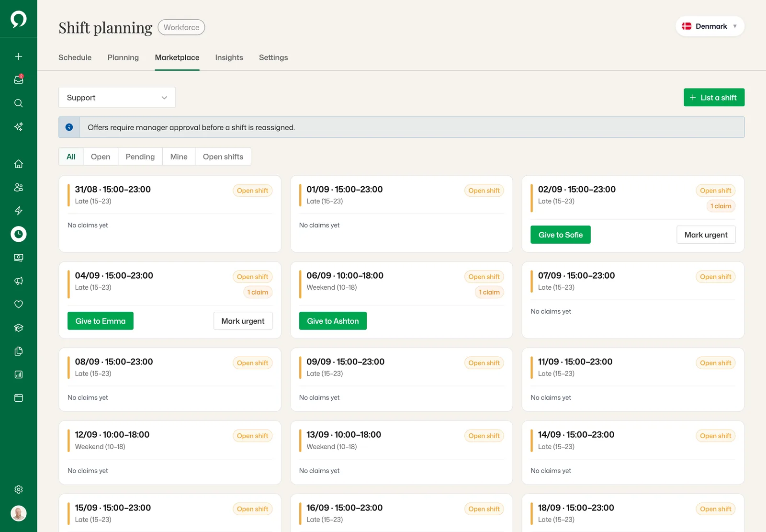The height and width of the screenshot is (532, 766).
Task: Click the user avatar photo
Action: 19,513
